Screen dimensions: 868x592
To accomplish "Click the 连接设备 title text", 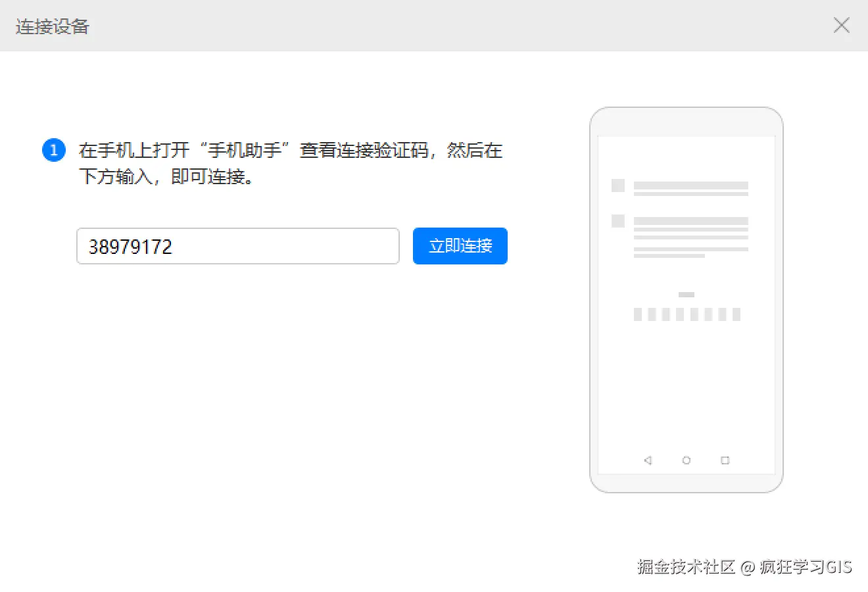I will (x=53, y=26).
